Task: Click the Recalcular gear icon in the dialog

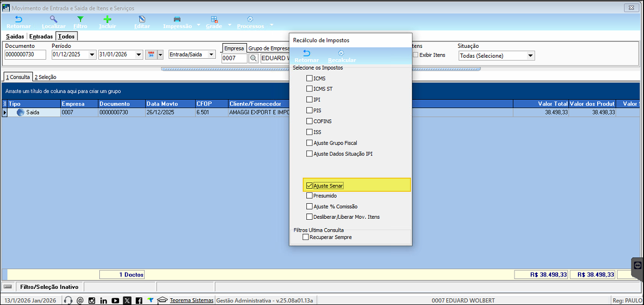Action: (341, 54)
